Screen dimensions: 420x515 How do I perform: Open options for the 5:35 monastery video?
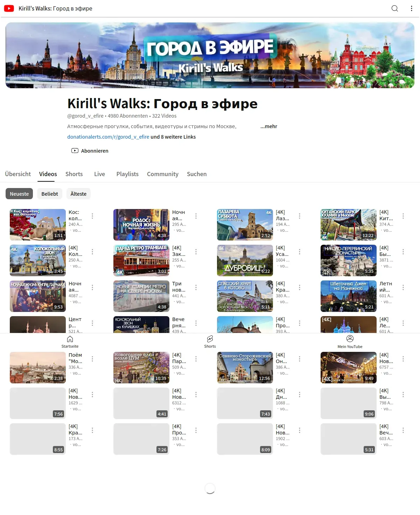(x=403, y=252)
